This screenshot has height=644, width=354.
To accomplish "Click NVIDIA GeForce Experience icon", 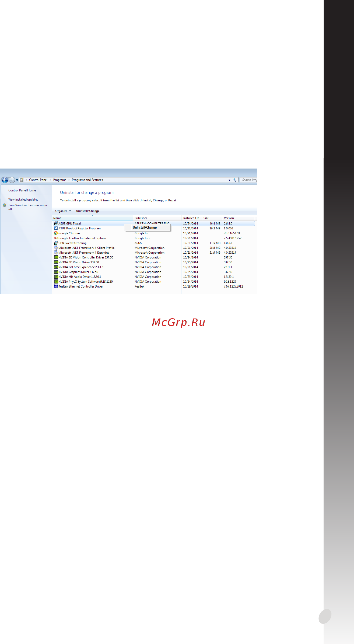I will pyautogui.click(x=56, y=267).
